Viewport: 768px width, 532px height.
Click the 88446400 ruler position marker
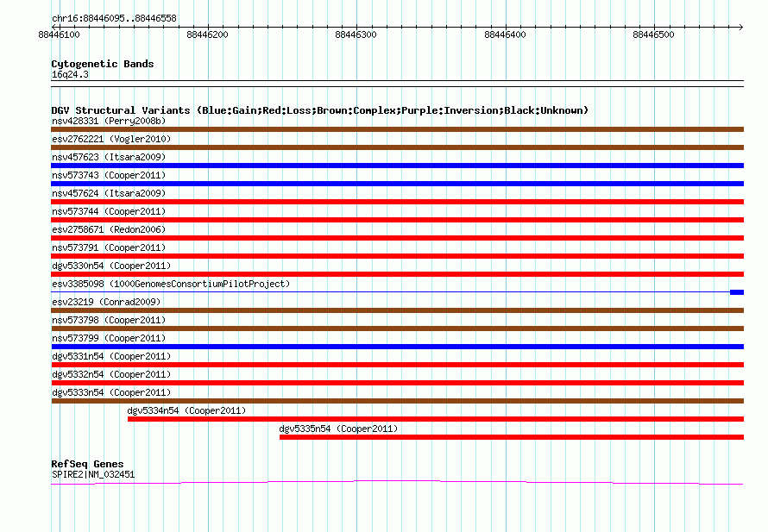coord(505,34)
